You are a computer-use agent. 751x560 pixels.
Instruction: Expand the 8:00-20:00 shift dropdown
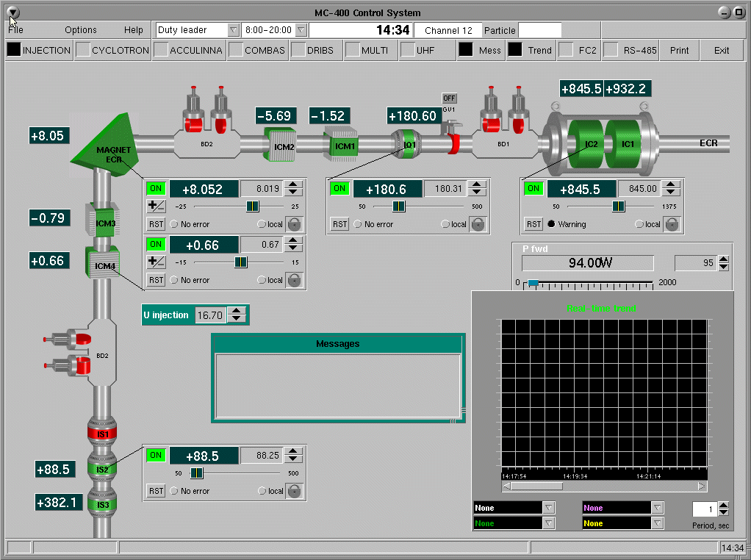point(301,30)
